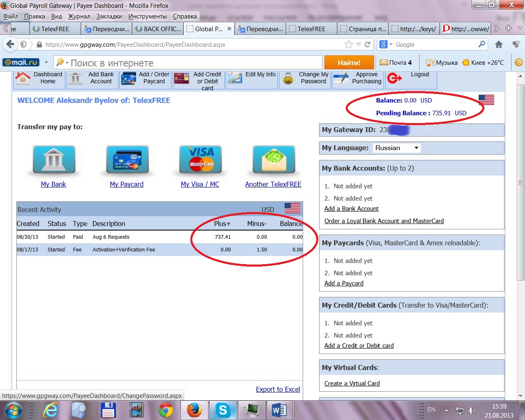Screen dimensions: 525x420
Task: Click the EN language indicator in tray
Action: tap(431, 409)
